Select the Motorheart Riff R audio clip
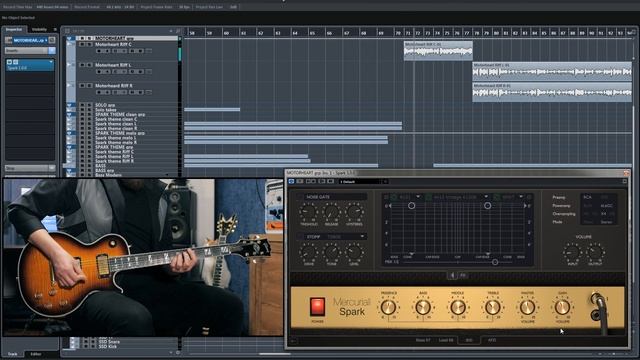This screenshot has height=360, width=640. tap(552, 92)
